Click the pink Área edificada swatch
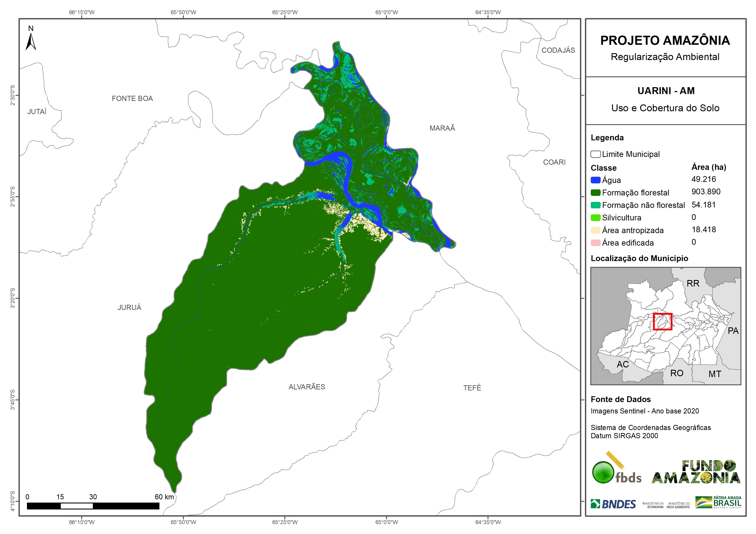Screen dimensions: 756x534 coord(595,243)
